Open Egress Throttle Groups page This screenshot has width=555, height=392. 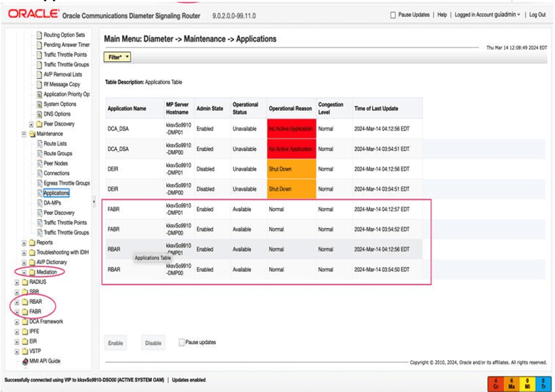click(67, 183)
